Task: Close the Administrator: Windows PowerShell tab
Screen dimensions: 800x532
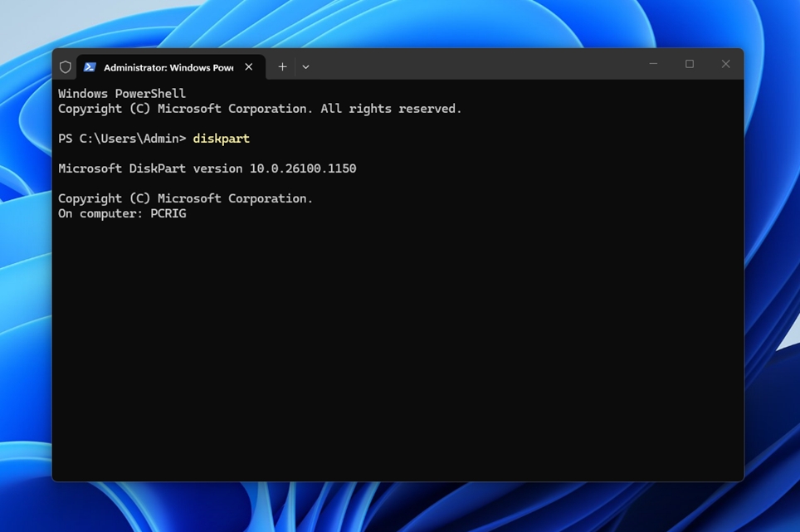Action: click(248, 67)
